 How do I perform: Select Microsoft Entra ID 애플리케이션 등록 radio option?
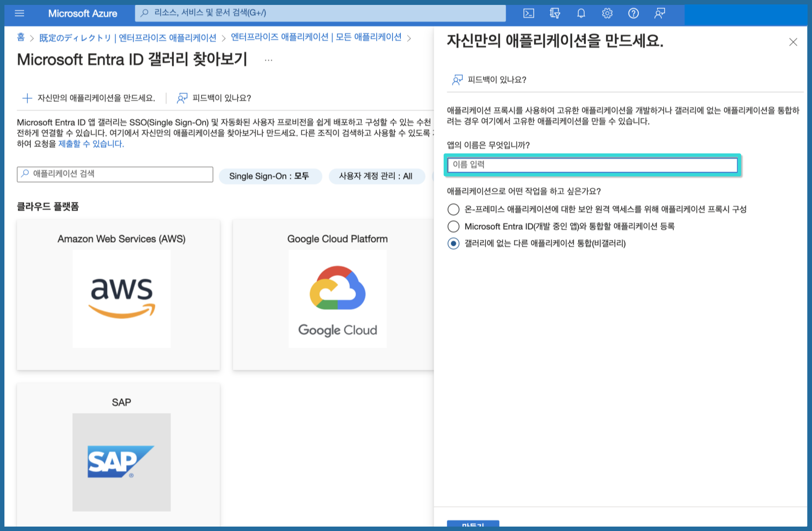453,227
